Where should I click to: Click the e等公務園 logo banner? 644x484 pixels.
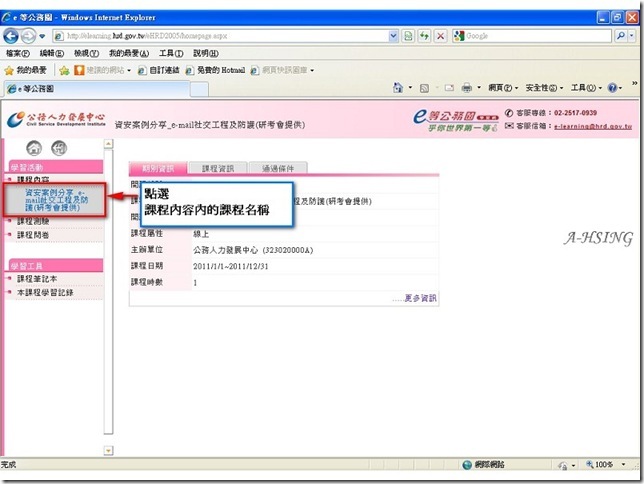click(455, 120)
